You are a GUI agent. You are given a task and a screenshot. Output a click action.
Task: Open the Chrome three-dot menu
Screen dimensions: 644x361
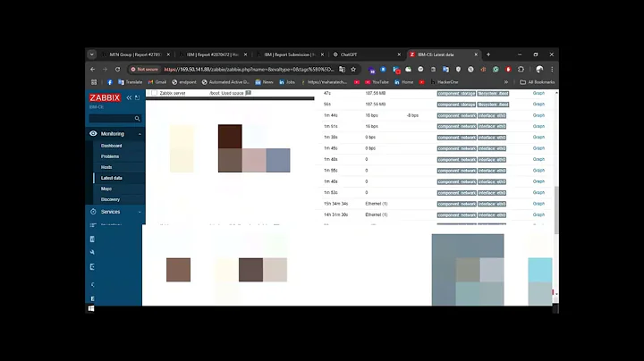(x=552, y=70)
